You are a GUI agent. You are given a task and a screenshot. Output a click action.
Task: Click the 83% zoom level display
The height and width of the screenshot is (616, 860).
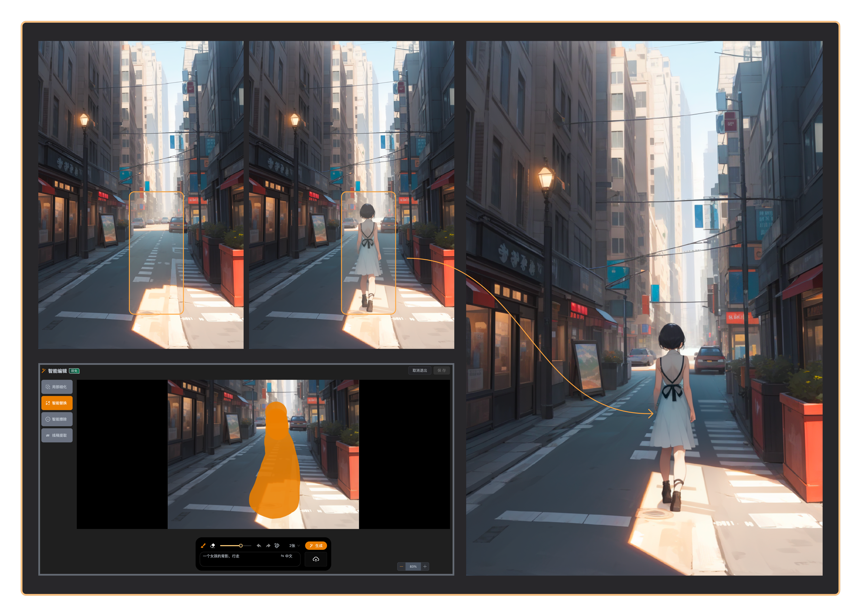[x=413, y=566]
